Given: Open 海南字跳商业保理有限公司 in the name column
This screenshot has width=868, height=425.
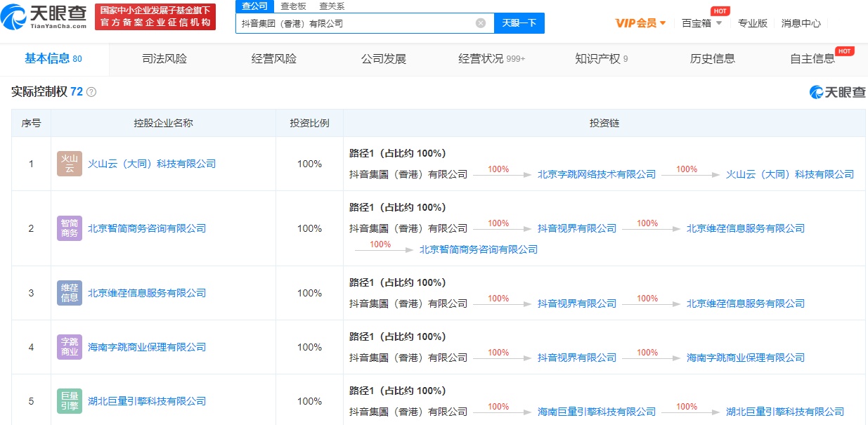Looking at the screenshot, I should (147, 347).
